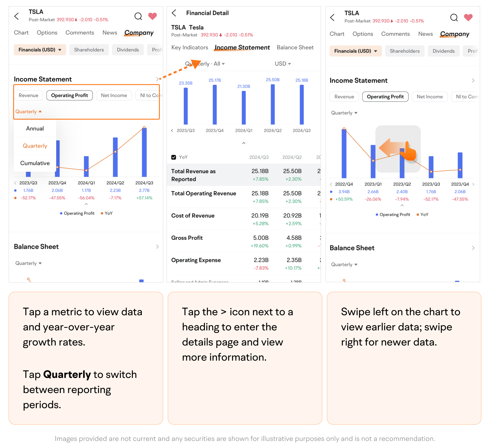
Task: Click the back arrow in left TSLA panel
Action: coord(17,16)
